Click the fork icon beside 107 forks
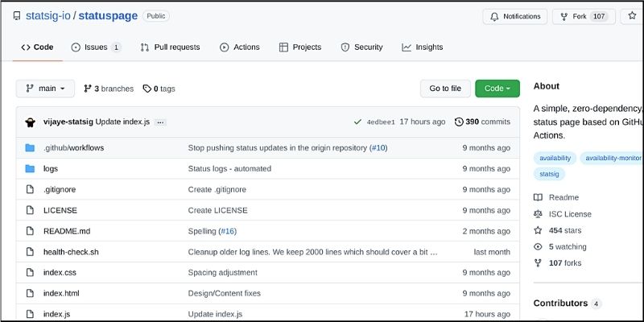 [x=538, y=263]
